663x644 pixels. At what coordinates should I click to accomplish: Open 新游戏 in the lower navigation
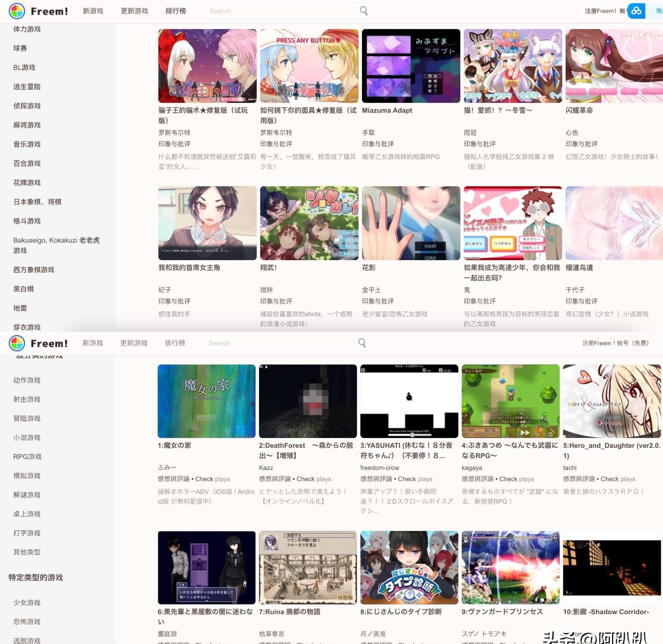point(93,343)
